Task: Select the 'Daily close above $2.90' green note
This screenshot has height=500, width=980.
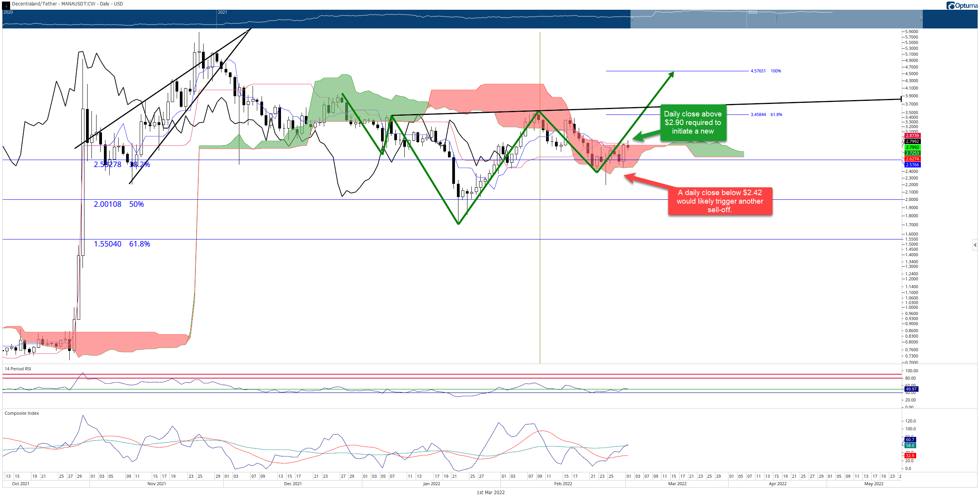Action: pos(693,123)
